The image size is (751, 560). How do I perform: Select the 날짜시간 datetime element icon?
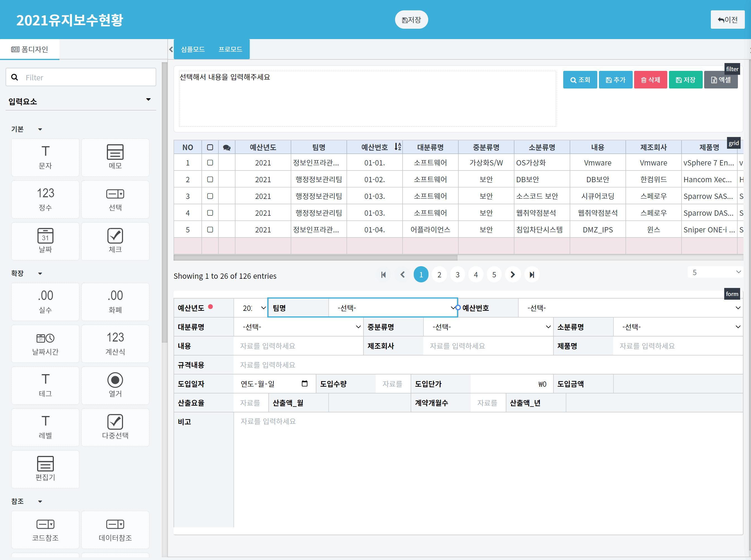[x=45, y=338]
